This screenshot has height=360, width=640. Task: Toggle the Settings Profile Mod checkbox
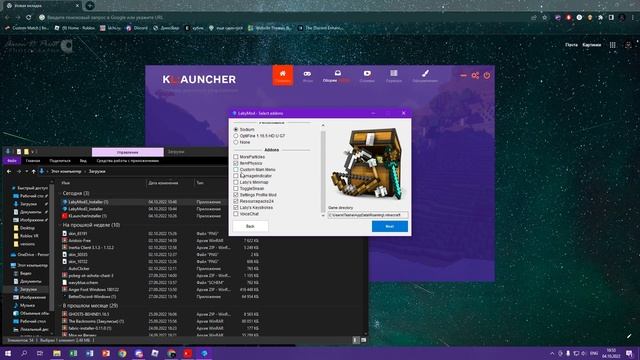click(236, 195)
